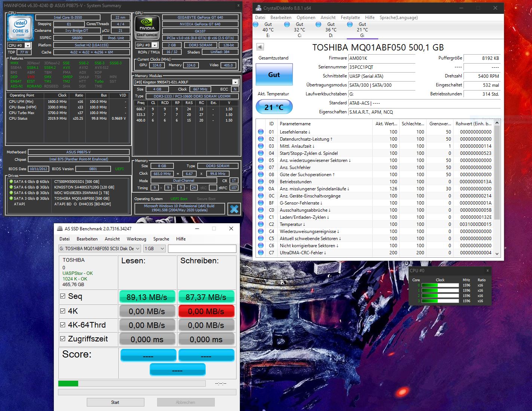532x411 pixels.
Task: Click the Gut health status button
Action: (274, 74)
